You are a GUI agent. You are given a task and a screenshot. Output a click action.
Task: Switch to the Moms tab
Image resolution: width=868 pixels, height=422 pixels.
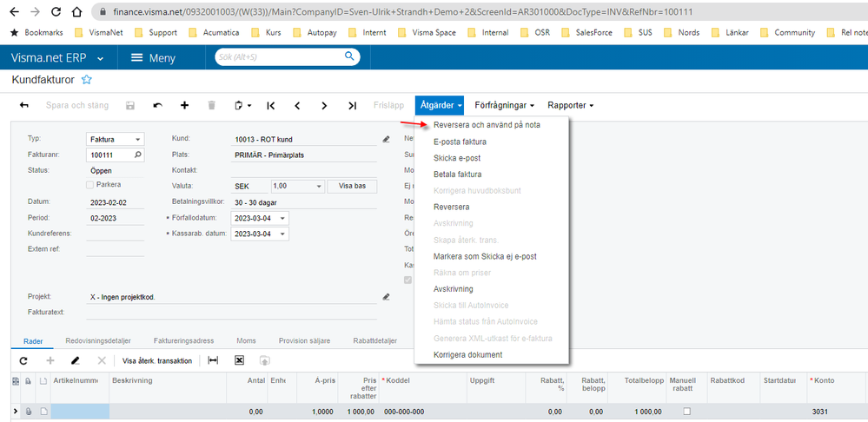pos(247,340)
